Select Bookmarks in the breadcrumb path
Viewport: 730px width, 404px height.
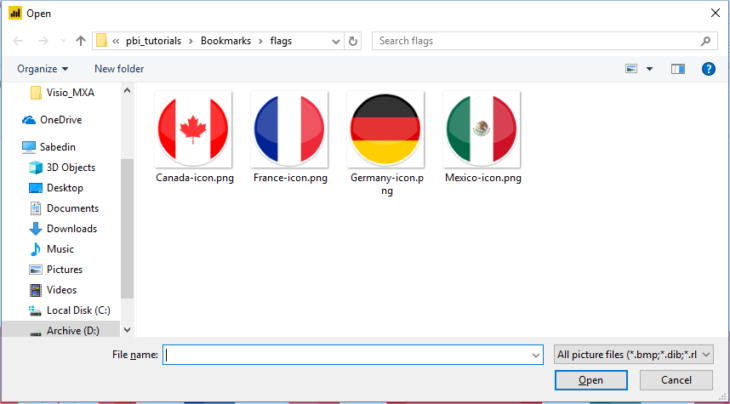tap(225, 41)
